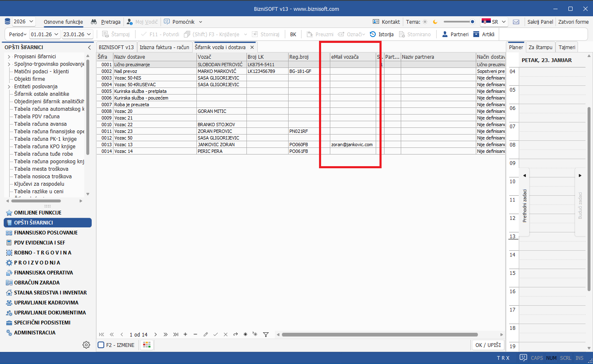
Task: Click the Sakrij Panel button
Action: click(540, 22)
